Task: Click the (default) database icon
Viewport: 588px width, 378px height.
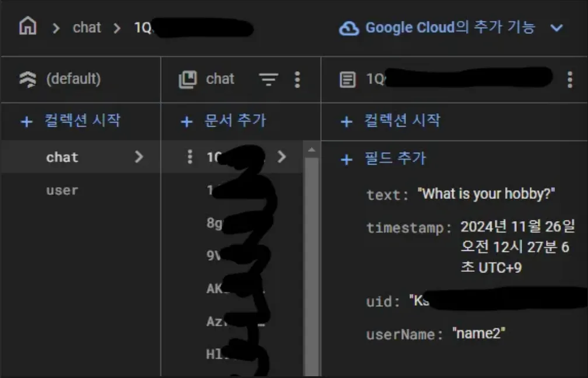Action: coord(28,79)
